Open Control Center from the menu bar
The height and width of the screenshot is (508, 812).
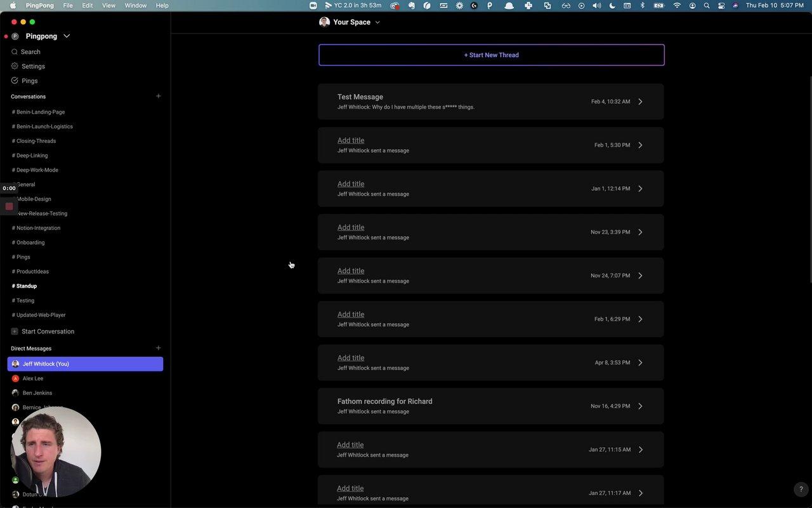[721, 5]
